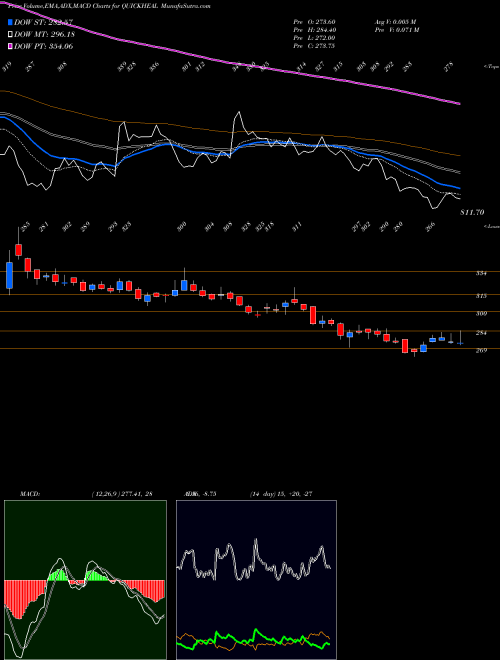The image size is (500, 660).
Task: Click the 'Avg V: 0.005 M' value
Action: pyautogui.click(x=395, y=22)
